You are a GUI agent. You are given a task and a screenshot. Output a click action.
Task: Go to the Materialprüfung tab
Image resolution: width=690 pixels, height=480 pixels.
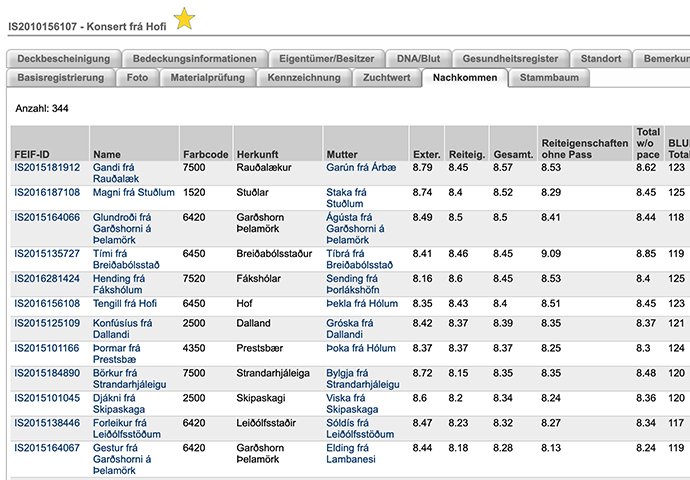pyautogui.click(x=207, y=77)
